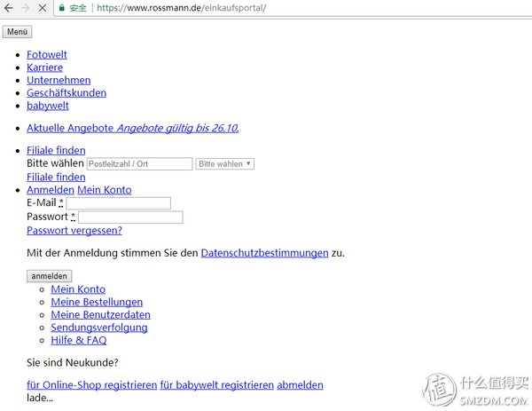Focus the Postleitzahl / Ort field
The width and height of the screenshot is (532, 411).
[139, 164]
